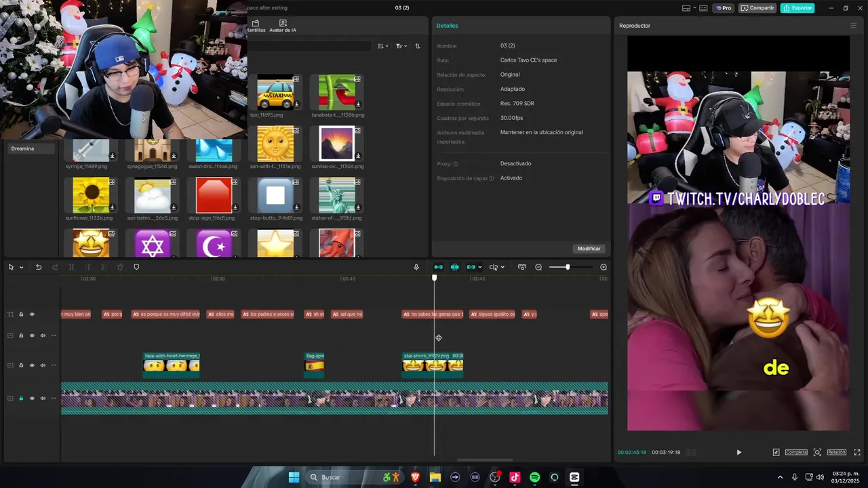Hide the emoji sticker overlay track

[32, 365]
